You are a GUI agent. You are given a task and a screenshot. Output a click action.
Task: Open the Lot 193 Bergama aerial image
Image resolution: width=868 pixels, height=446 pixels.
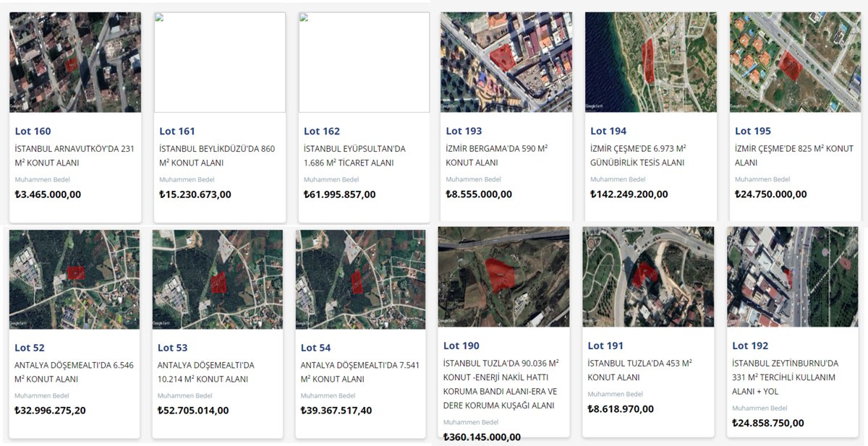click(506, 62)
